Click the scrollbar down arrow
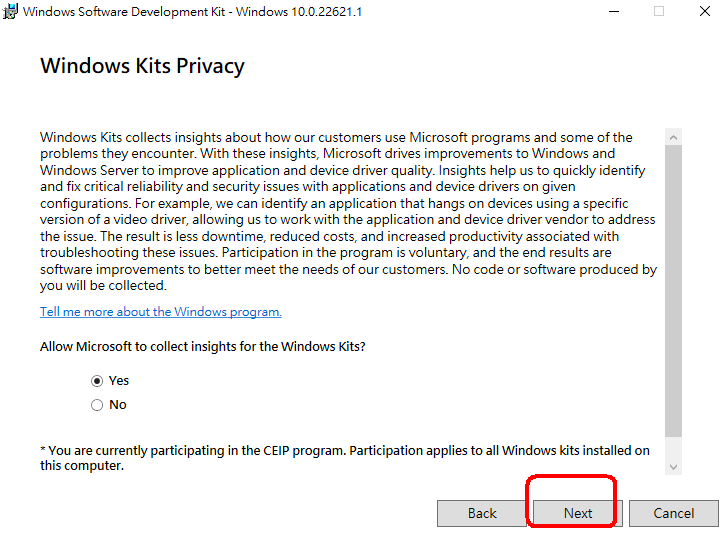724x538 pixels. click(x=673, y=467)
